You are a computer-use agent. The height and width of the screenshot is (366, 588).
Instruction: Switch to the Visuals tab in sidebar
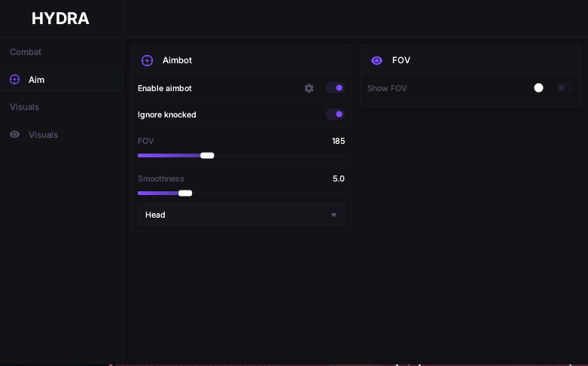43,135
